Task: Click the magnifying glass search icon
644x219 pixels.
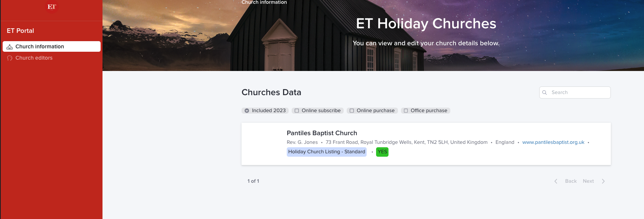Action: (545, 93)
